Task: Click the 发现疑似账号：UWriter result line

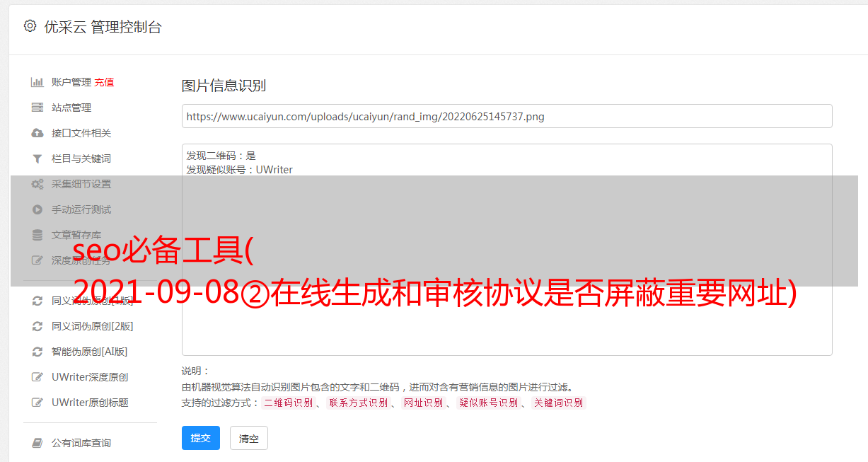Action: (240, 170)
